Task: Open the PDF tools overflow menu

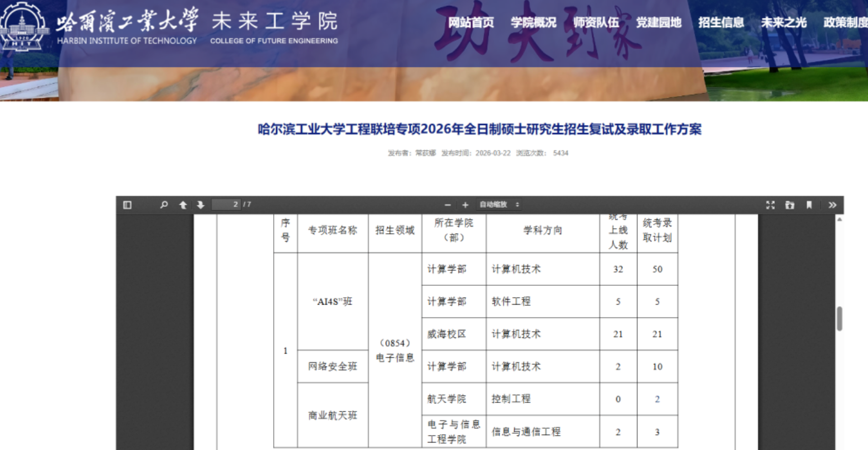Action: point(832,205)
